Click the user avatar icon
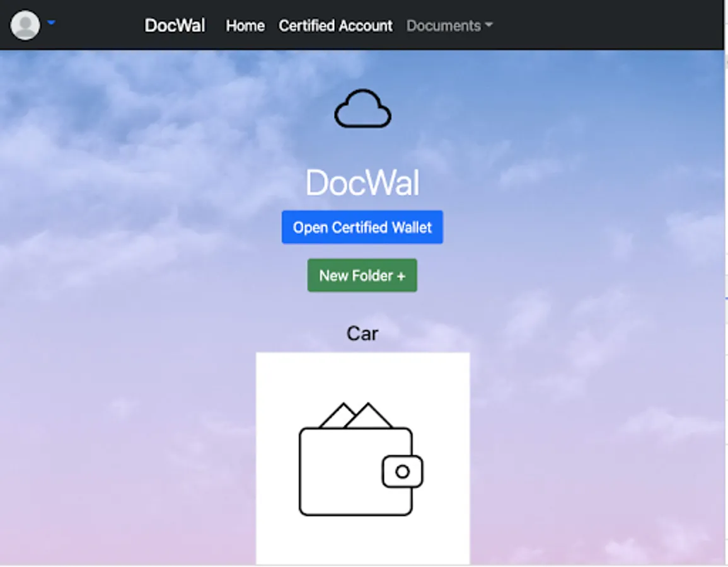Image resolution: width=728 pixels, height=567 pixels. click(25, 25)
